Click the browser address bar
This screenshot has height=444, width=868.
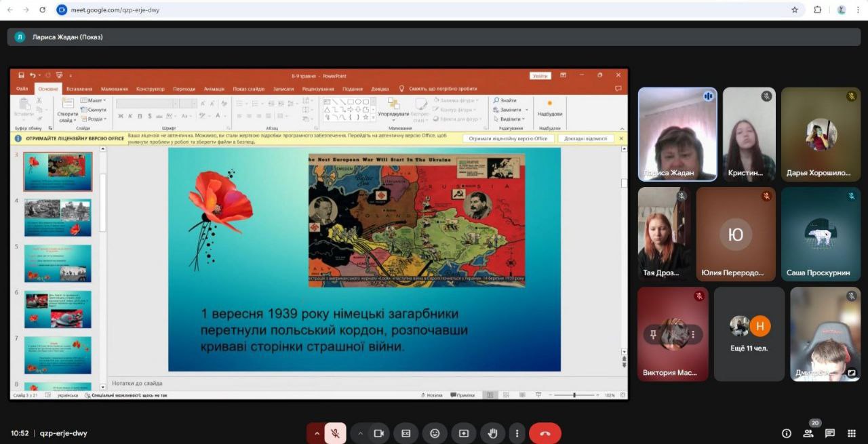point(427,10)
